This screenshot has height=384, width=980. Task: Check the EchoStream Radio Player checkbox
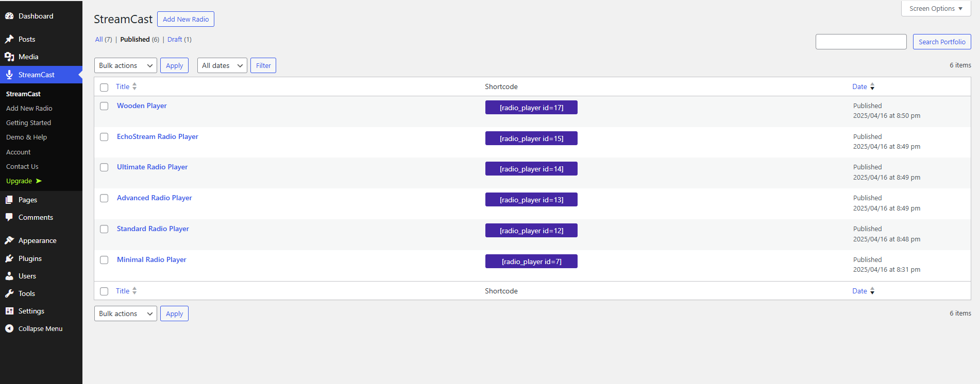tap(104, 137)
